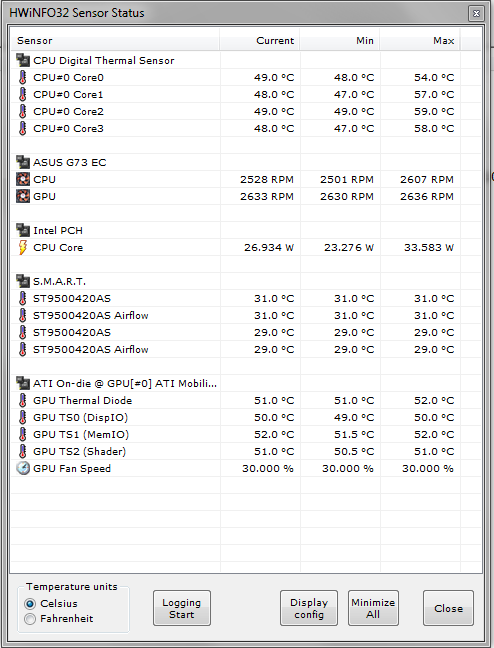Click thermometer icon beside CPU#0 Core2
The width and height of the screenshot is (494, 648).
[x=23, y=111]
